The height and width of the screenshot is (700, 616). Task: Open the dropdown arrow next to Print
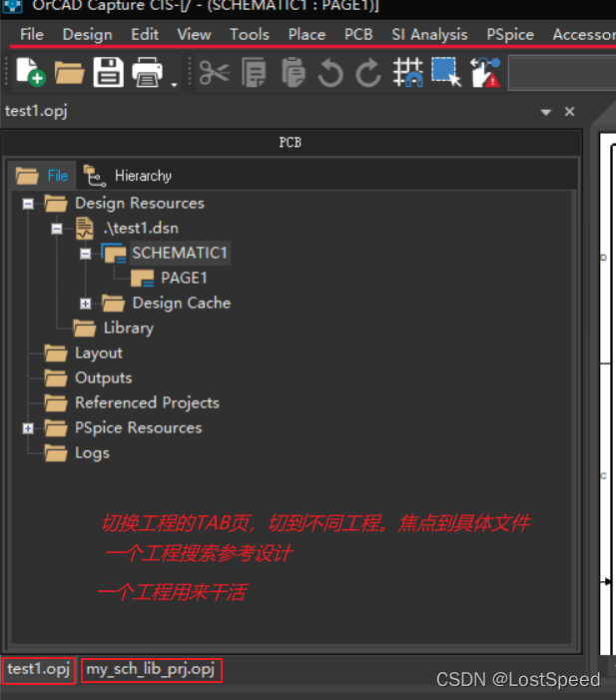pyautogui.click(x=174, y=84)
